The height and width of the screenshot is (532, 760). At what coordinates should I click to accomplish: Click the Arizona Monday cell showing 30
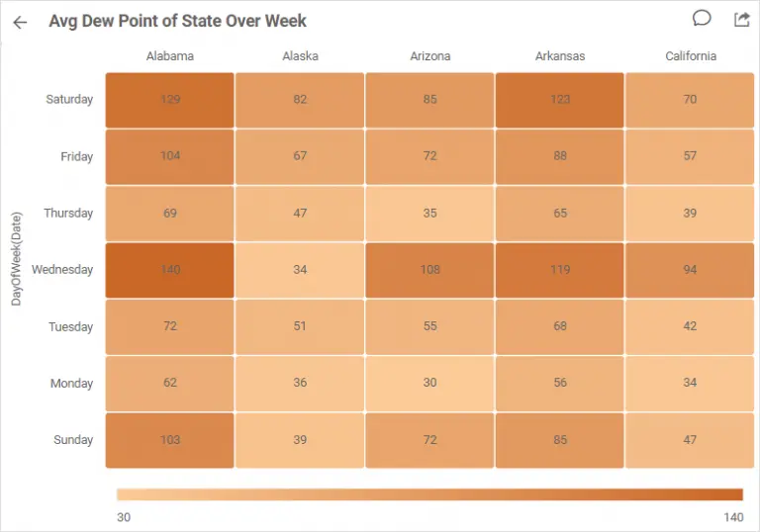tap(429, 384)
